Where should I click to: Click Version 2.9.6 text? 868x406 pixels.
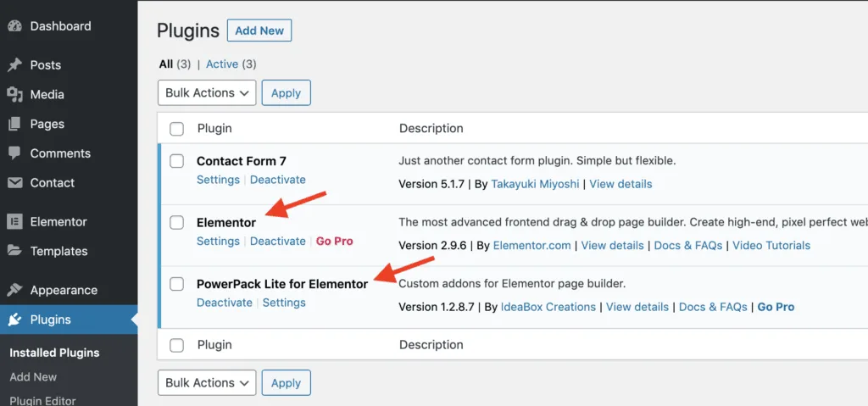click(431, 245)
